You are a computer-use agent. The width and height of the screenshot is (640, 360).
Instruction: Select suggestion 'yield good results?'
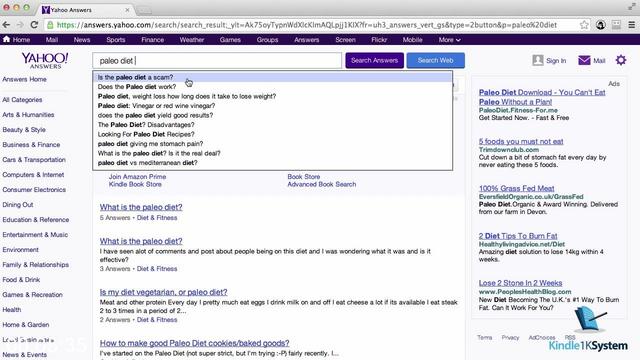(272, 115)
